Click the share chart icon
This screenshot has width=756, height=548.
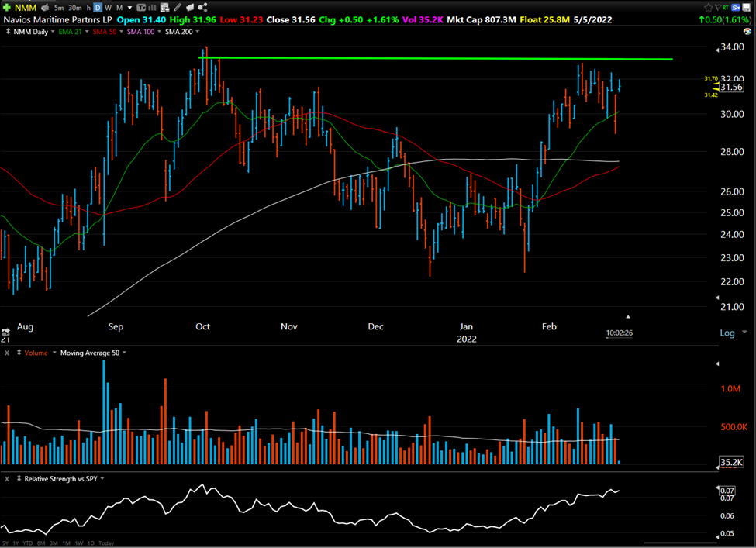point(202,7)
